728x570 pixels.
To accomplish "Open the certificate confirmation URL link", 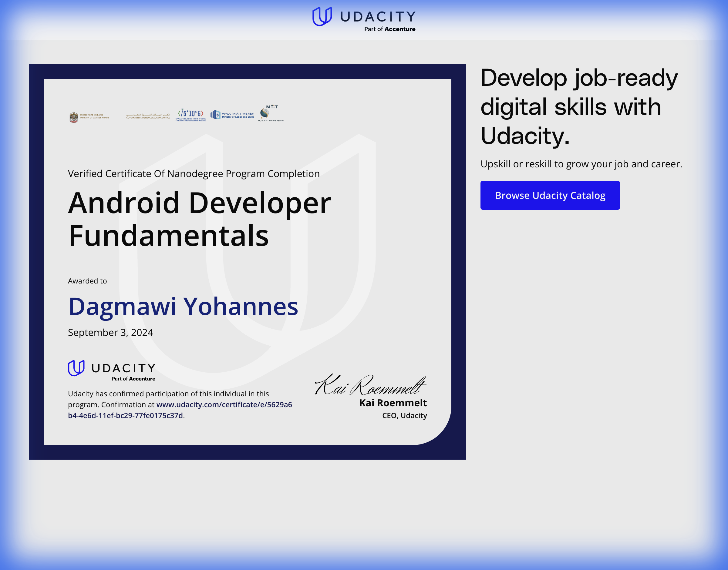I will (x=180, y=410).
